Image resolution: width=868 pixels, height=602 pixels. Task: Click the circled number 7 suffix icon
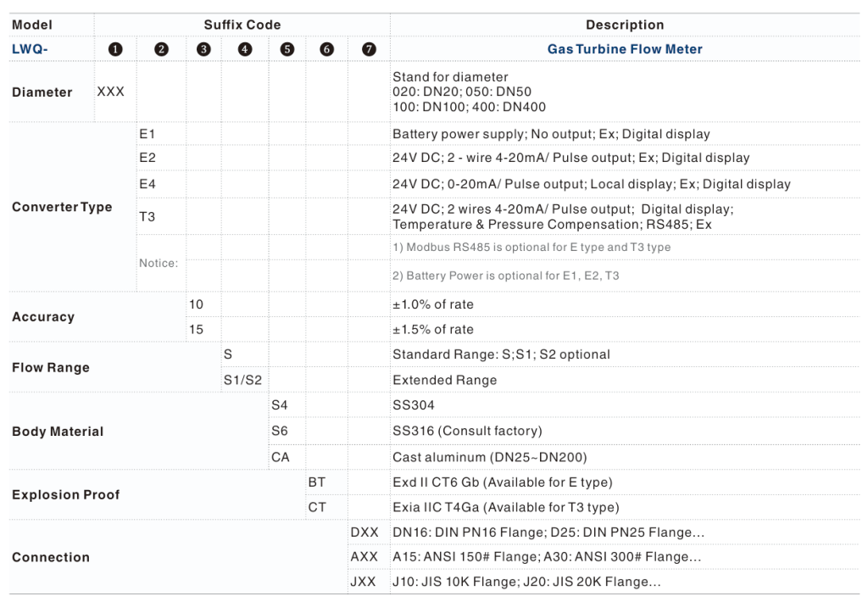pos(369,49)
